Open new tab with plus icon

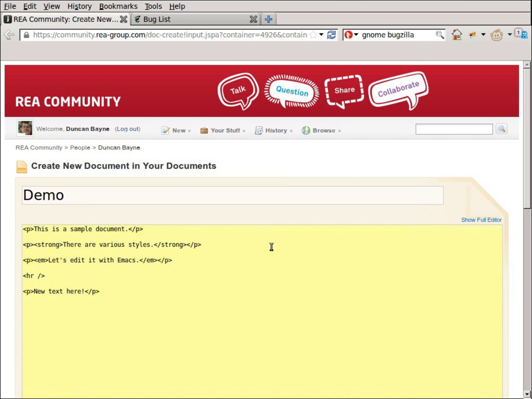click(268, 19)
